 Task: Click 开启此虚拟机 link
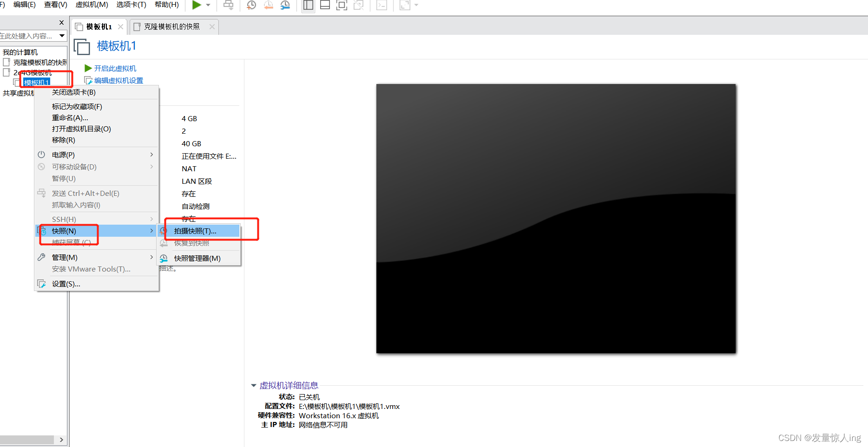(x=115, y=68)
